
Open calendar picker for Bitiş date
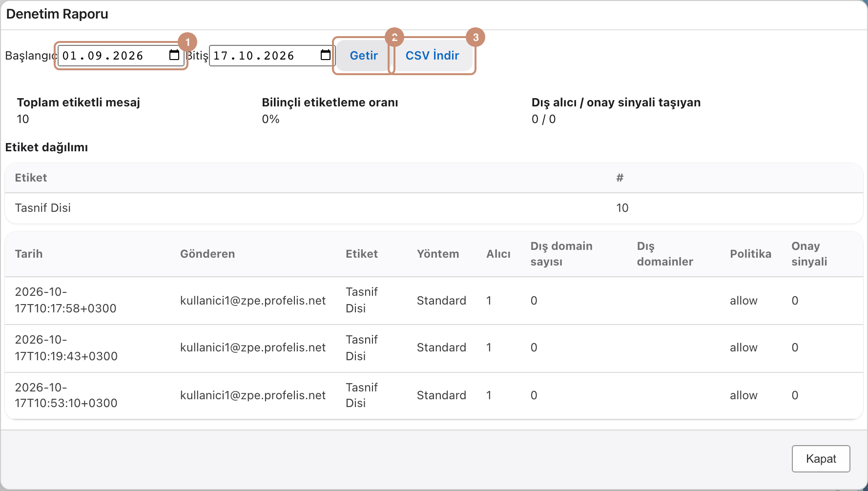(x=326, y=55)
